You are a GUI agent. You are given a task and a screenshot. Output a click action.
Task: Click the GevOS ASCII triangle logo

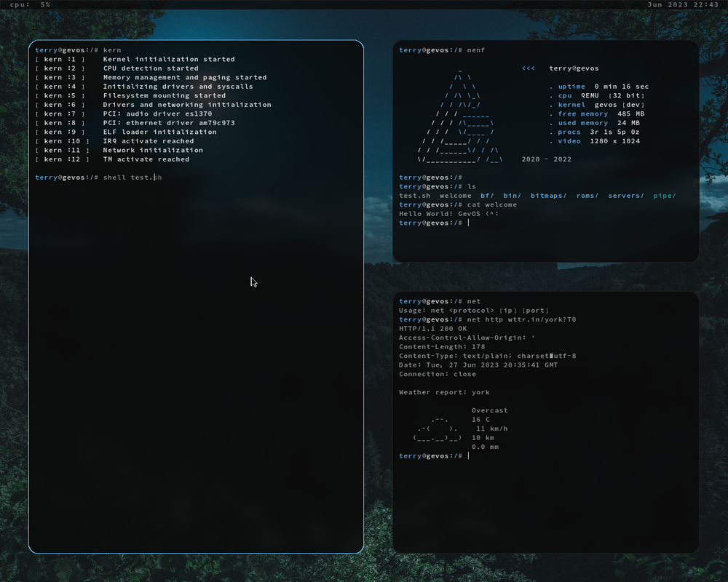(x=459, y=116)
